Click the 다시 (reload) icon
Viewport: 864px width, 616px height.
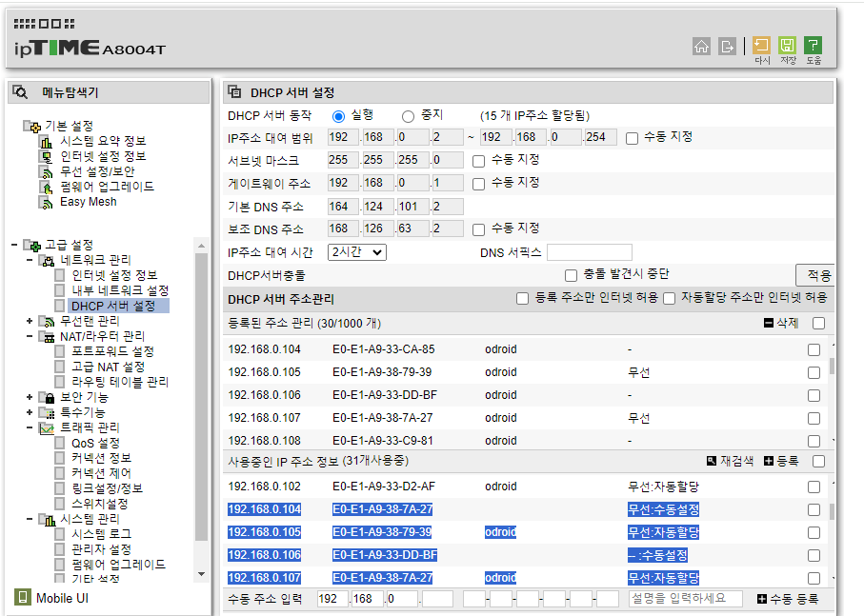tap(761, 45)
